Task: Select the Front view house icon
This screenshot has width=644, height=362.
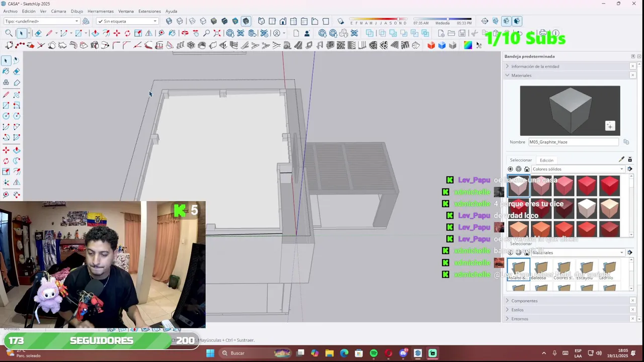Action: click(283, 21)
